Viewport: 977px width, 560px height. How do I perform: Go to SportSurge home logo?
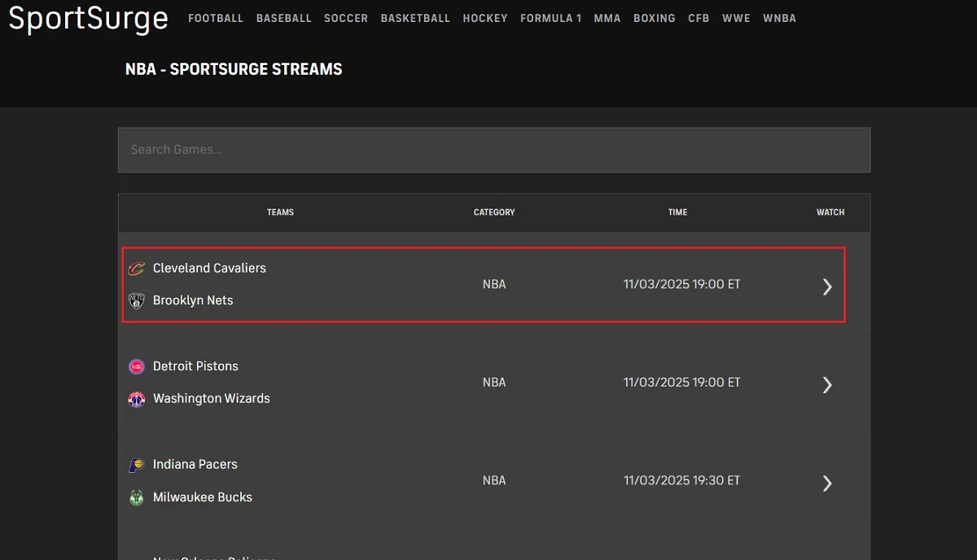pyautogui.click(x=88, y=19)
